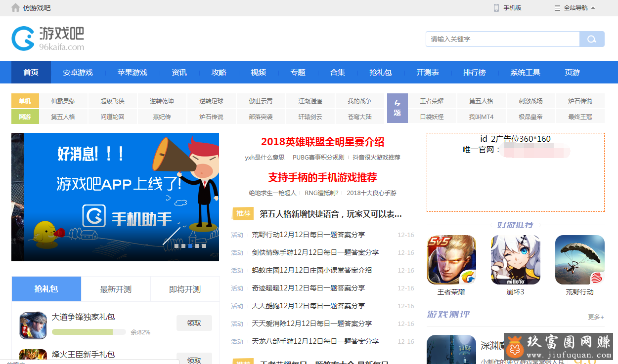Open the 页游 nav item

click(573, 72)
